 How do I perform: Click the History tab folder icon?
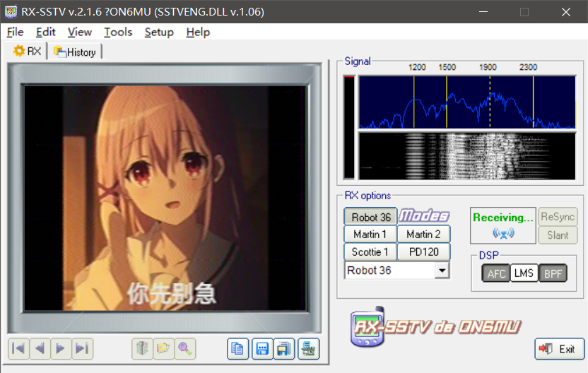pyautogui.click(x=59, y=52)
